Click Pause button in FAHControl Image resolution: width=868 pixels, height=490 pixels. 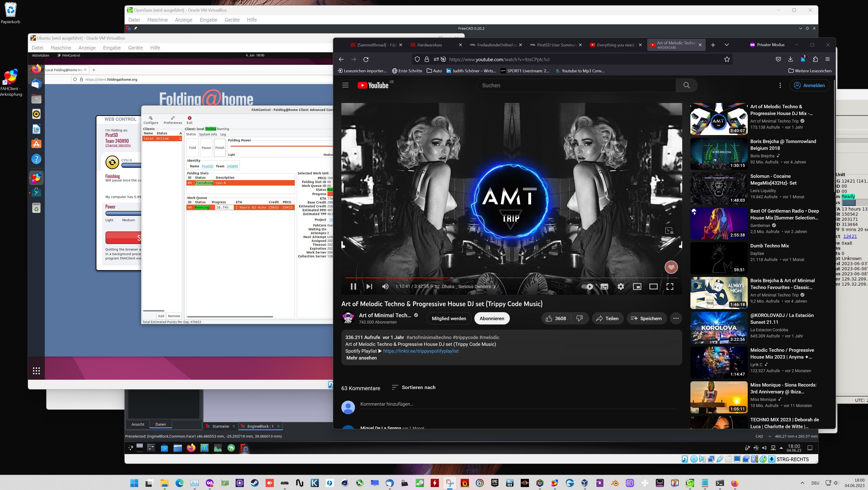(206, 148)
